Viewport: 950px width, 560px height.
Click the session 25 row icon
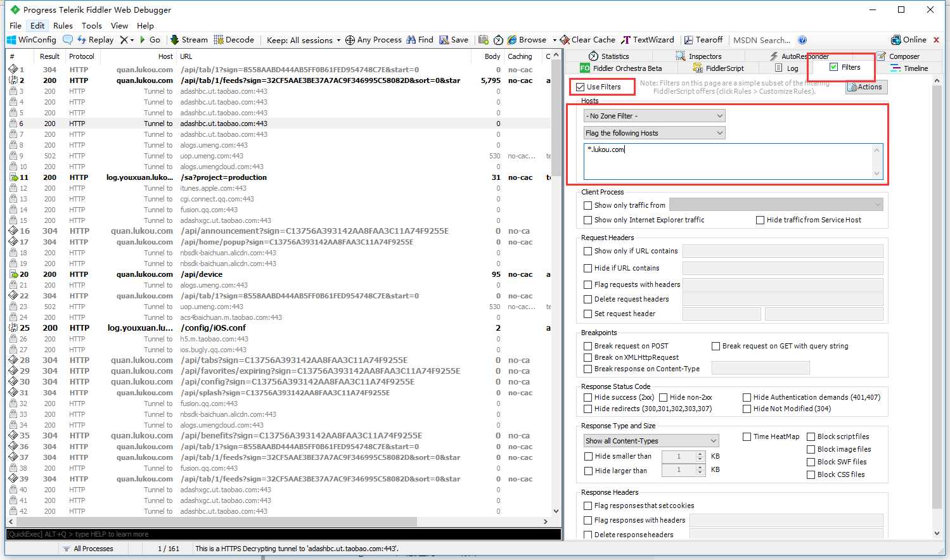(13, 328)
